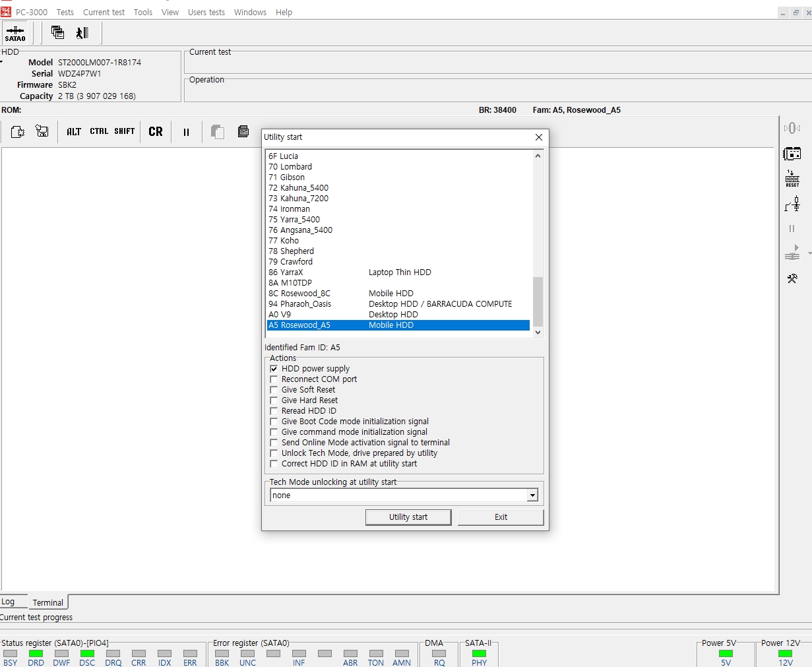Click the Power 5V indicator
This screenshot has width=812, height=667.
pos(726,653)
